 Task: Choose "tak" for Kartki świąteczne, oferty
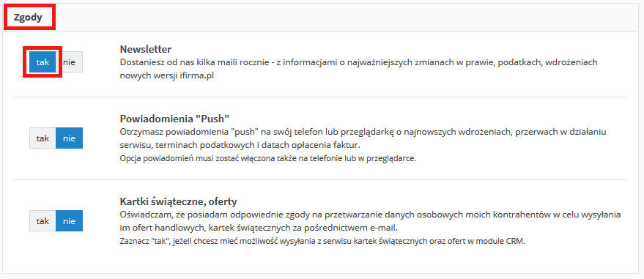[x=42, y=220]
